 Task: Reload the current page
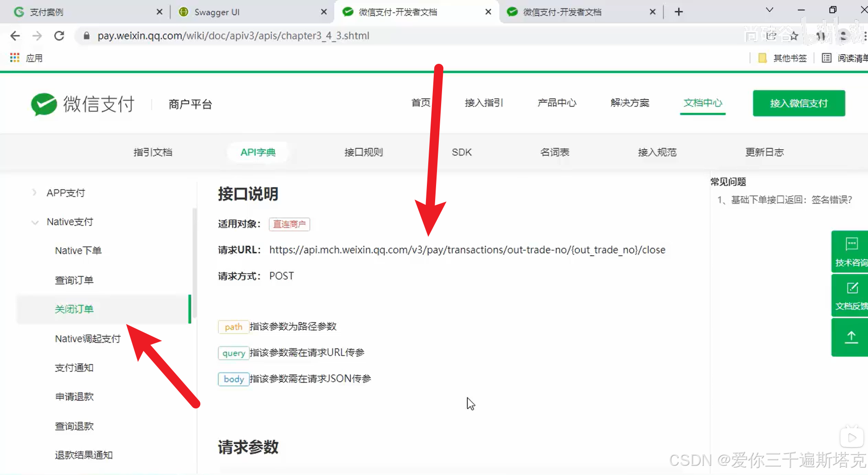[x=59, y=36]
